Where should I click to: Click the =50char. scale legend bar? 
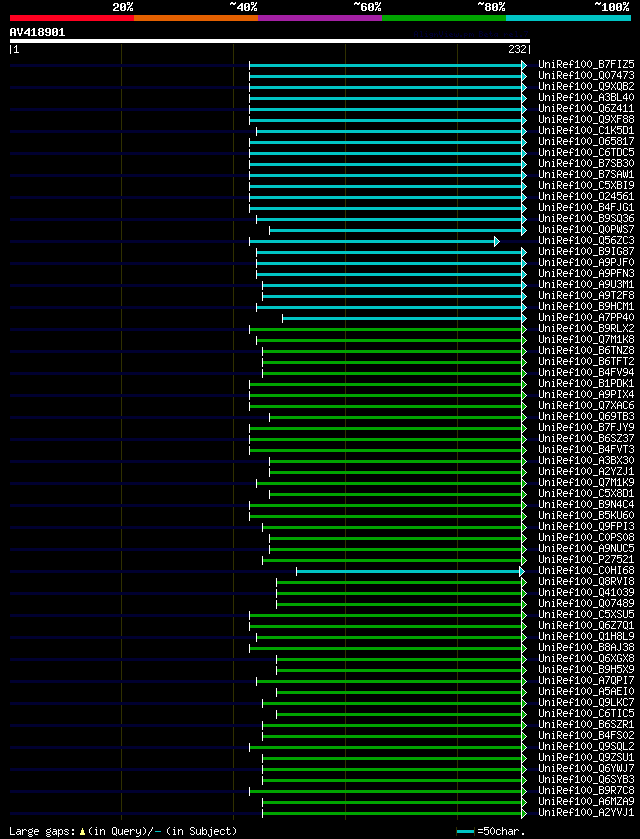coord(466,832)
